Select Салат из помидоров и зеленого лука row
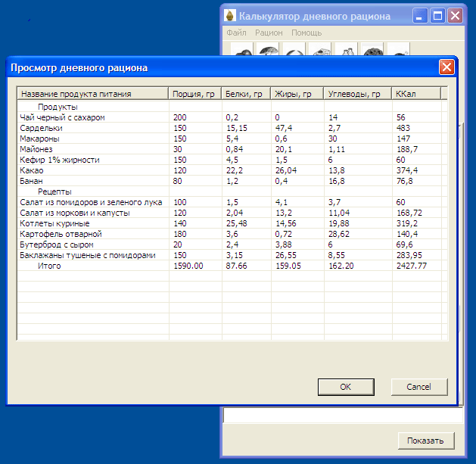Screen dimensions: 476x464 pyautogui.click(x=232, y=202)
